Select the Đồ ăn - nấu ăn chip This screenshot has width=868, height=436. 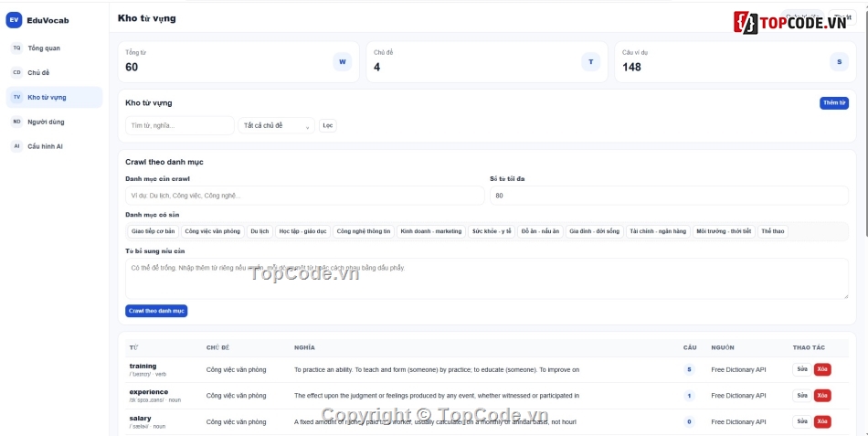(540, 231)
